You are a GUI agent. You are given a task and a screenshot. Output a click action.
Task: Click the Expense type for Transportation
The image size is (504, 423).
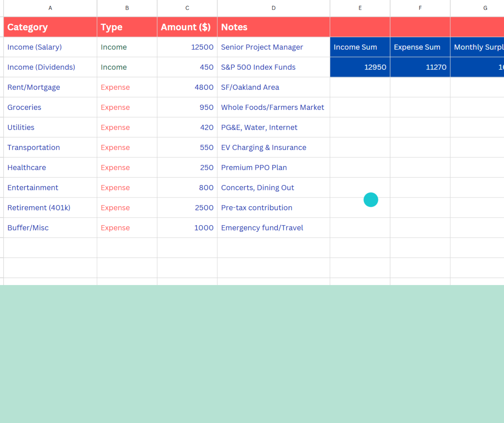(x=127, y=147)
